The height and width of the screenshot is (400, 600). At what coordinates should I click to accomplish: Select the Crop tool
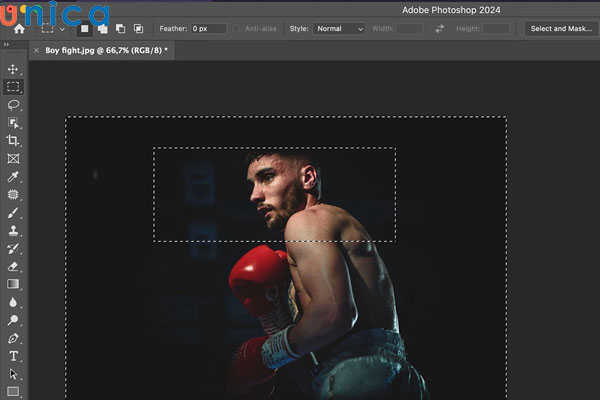click(x=13, y=141)
